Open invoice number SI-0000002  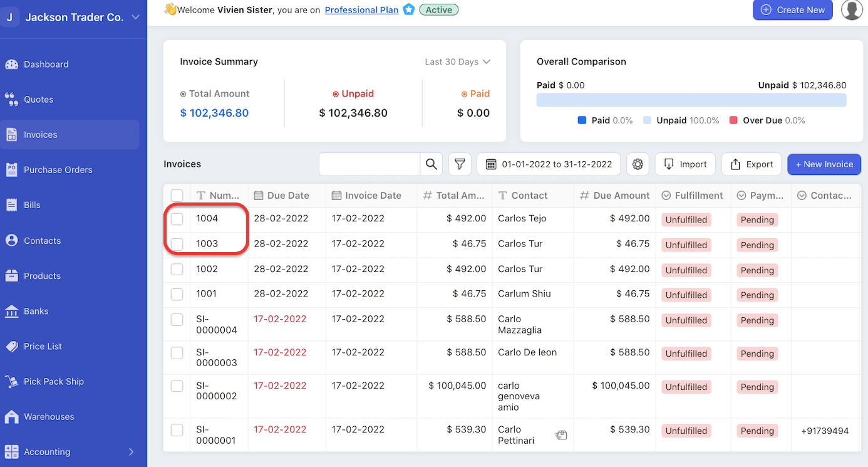pyautogui.click(x=216, y=391)
